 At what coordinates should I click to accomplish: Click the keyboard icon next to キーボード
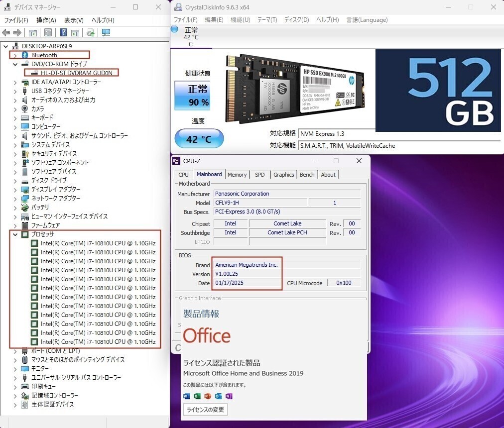[x=25, y=117]
